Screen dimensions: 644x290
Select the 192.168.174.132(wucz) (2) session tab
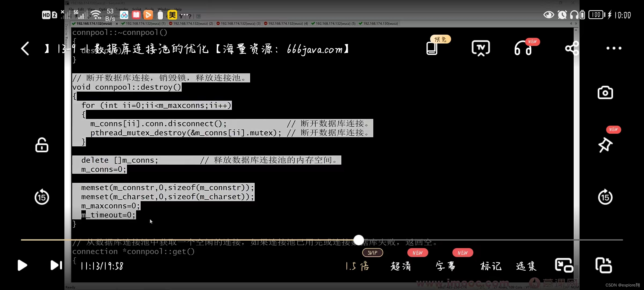[x=191, y=24]
